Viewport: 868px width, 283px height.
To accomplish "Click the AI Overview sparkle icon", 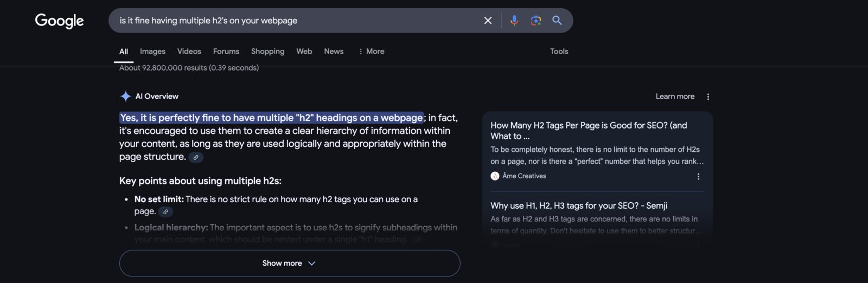I will [x=125, y=97].
